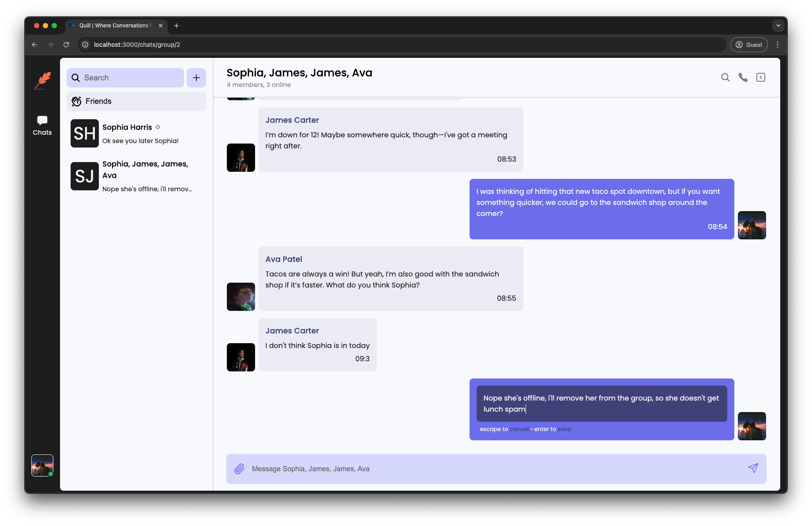Search messages using header magnifier icon
The image size is (812, 526).
click(x=725, y=78)
